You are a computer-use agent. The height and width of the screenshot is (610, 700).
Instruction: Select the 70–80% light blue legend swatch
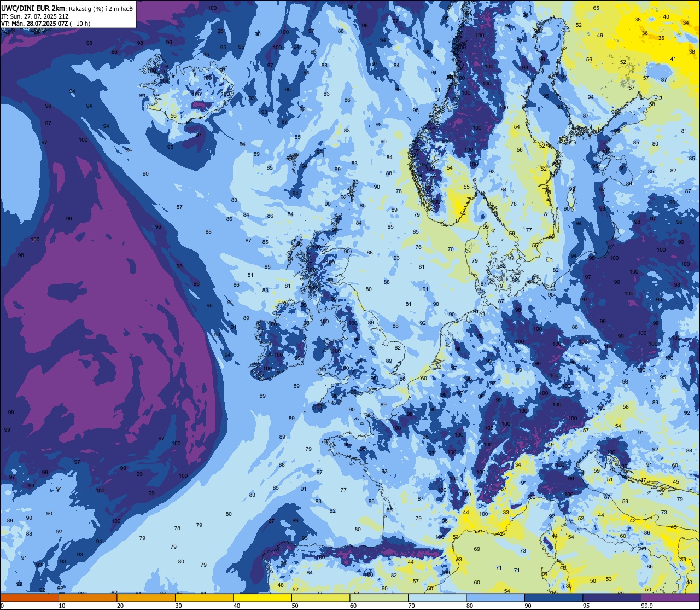click(x=437, y=598)
